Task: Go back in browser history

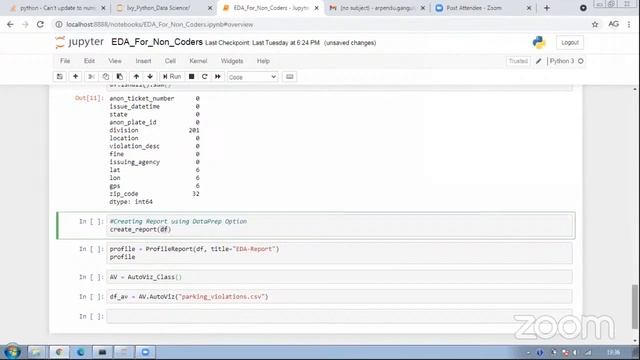Action: pyautogui.click(x=10, y=24)
